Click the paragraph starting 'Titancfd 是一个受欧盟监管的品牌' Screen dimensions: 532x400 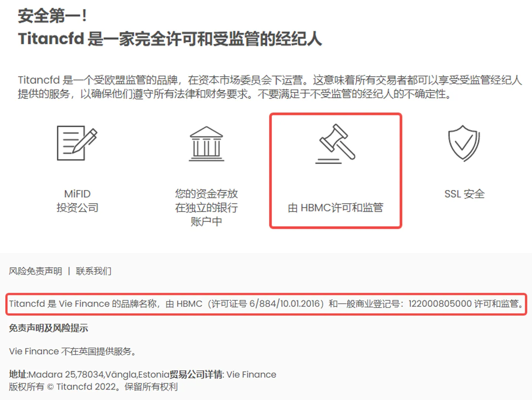pos(270,87)
